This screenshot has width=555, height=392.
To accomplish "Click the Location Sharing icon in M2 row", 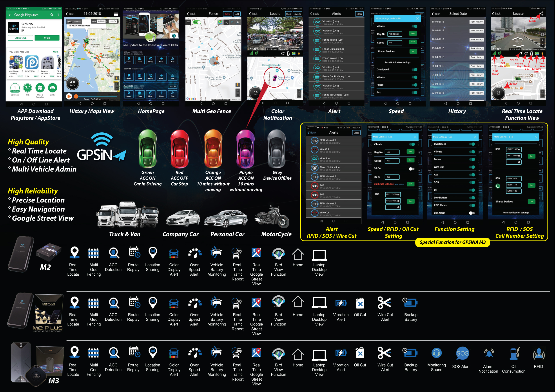I will pos(153,253).
